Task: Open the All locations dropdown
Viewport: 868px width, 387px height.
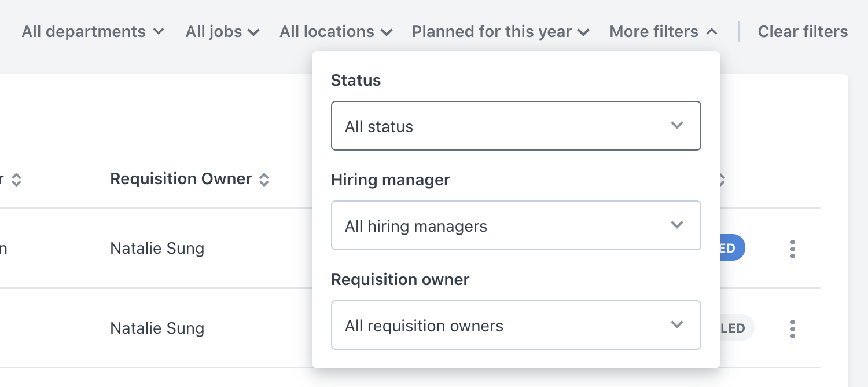Action: pyautogui.click(x=336, y=31)
